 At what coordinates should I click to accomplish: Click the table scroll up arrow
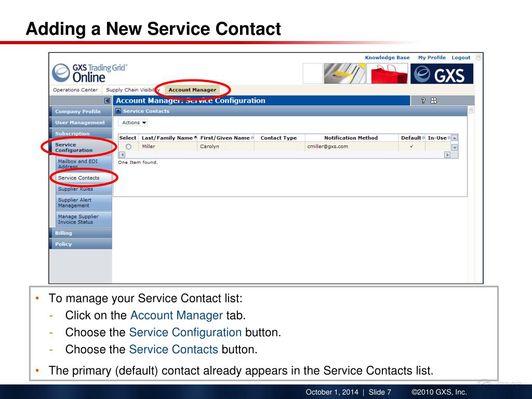[x=455, y=138]
